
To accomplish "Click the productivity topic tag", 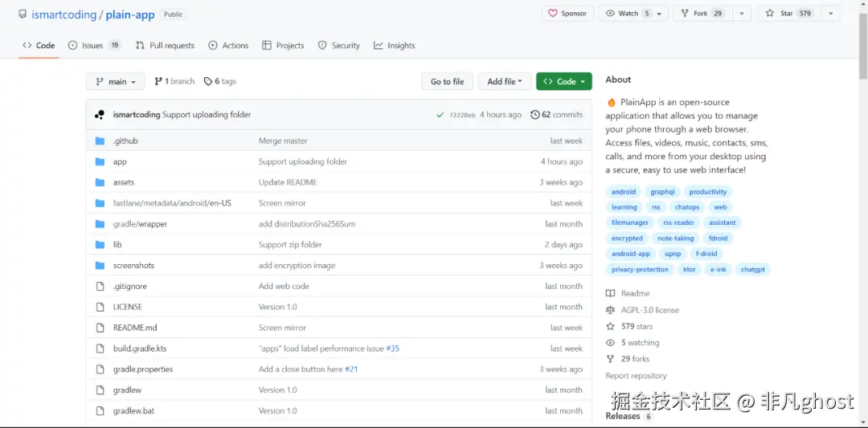I will 707,192.
